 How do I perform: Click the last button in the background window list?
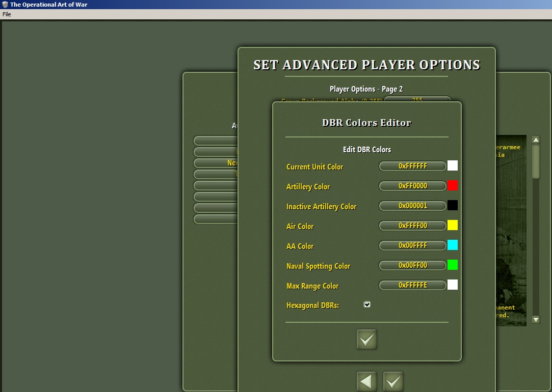pos(216,219)
